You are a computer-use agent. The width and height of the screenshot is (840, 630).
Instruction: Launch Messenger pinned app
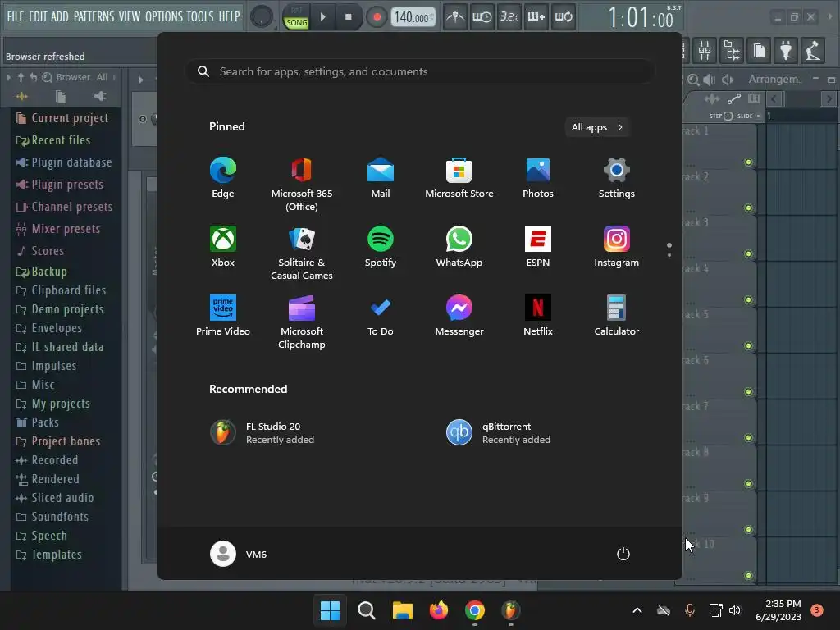coord(459,316)
